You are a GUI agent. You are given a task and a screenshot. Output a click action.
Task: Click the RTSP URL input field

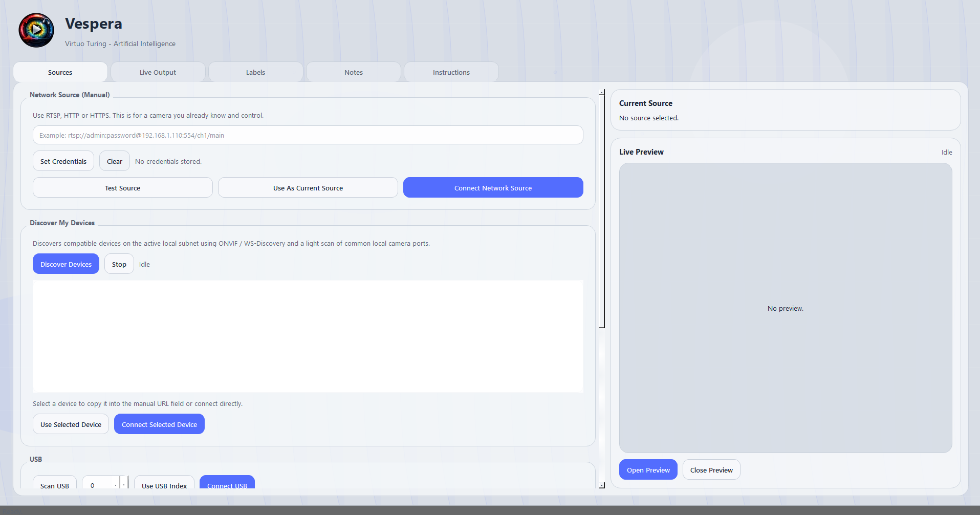point(308,135)
